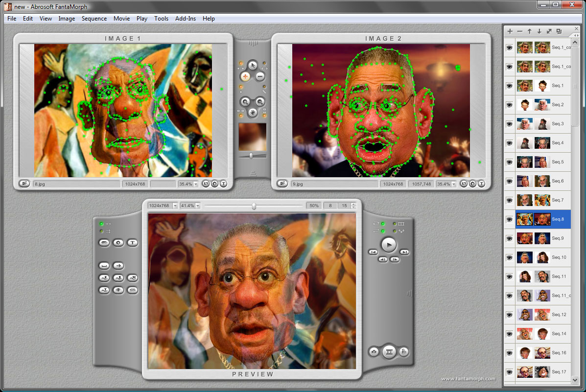Image resolution: width=586 pixels, height=392 pixels.
Task: Select the add key dot tool
Action: click(245, 77)
